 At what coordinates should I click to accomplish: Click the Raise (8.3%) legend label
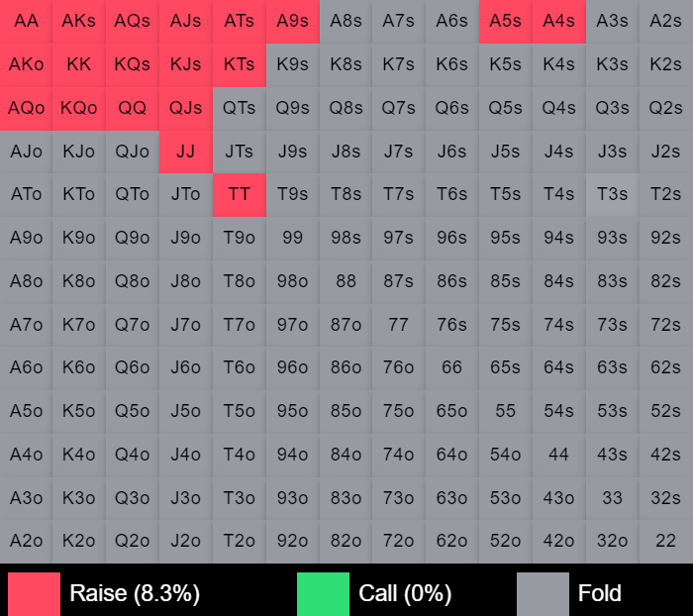135,594
